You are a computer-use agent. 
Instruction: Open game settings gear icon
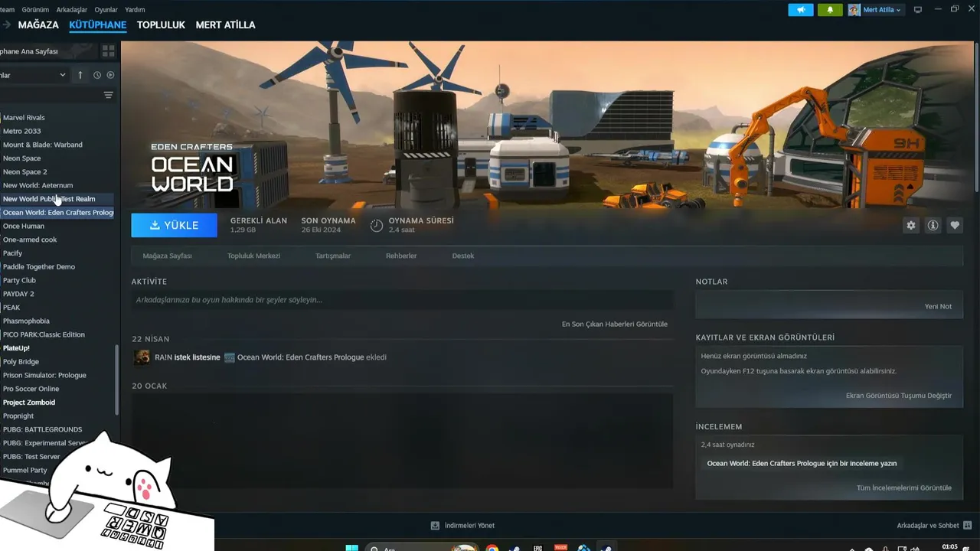point(910,225)
